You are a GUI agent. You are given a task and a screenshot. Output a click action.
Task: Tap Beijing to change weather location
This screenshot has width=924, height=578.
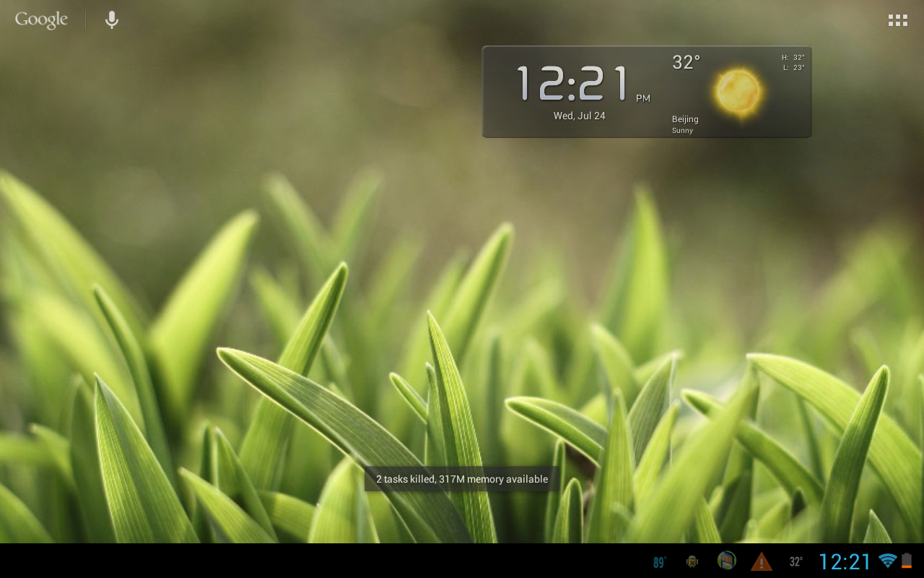684,118
